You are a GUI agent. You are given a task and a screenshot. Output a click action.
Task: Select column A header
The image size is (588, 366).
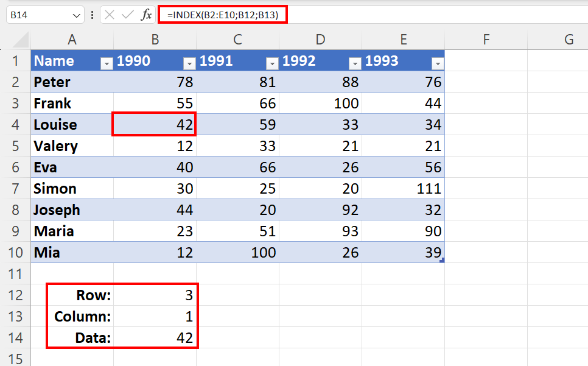[72, 40]
